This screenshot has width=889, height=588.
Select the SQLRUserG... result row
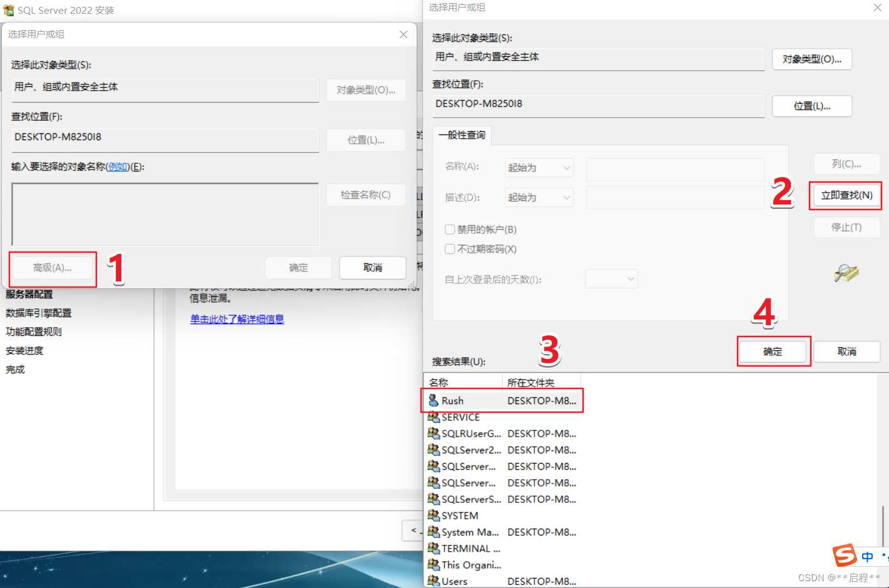pos(503,433)
